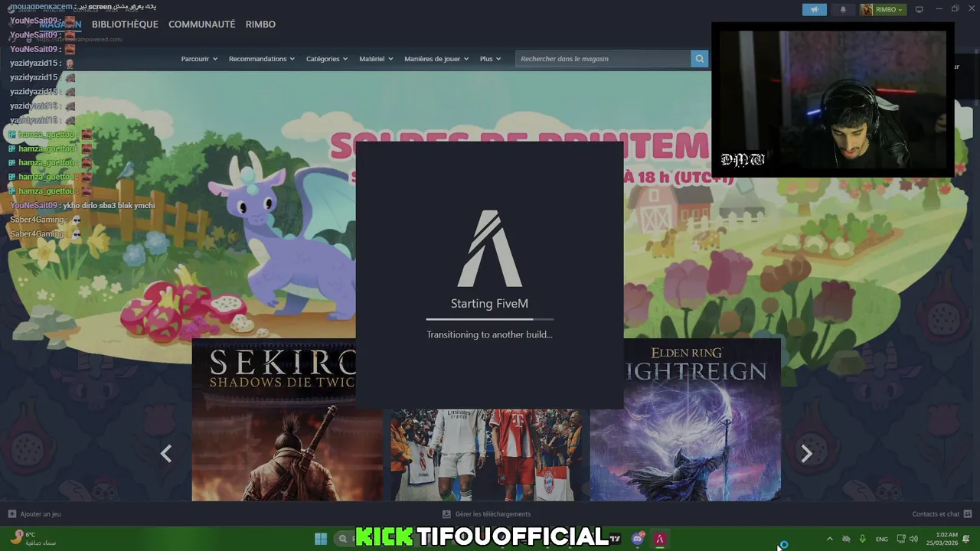The image size is (980, 551).
Task: Open the Discord taskbar icon
Action: click(638, 539)
